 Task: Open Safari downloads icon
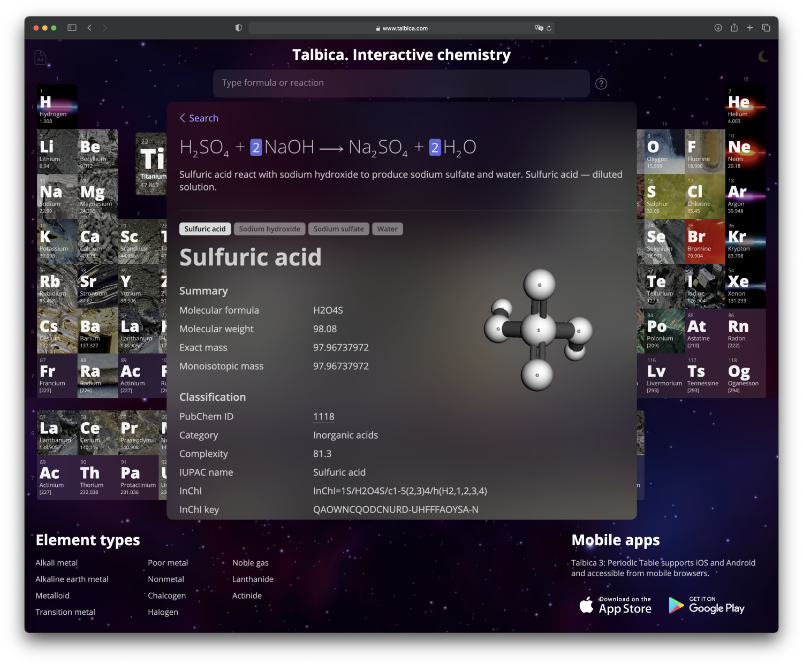tap(718, 28)
